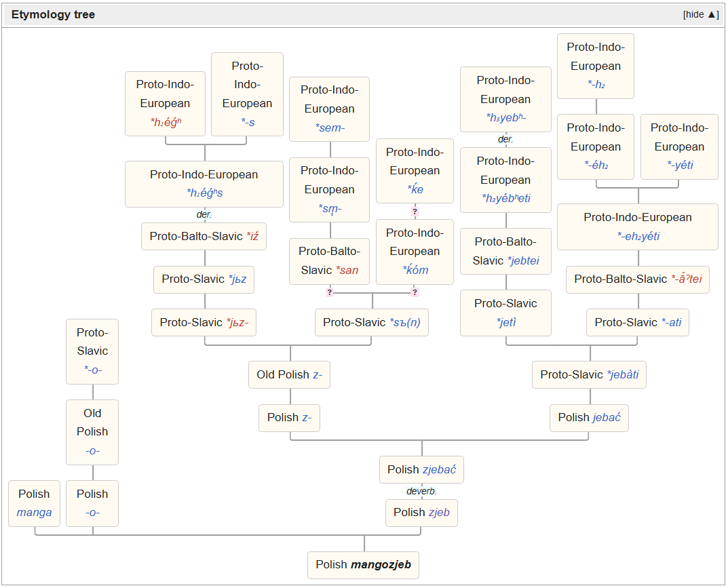
Task: Open the Polish zjeb link
Action: [439, 512]
